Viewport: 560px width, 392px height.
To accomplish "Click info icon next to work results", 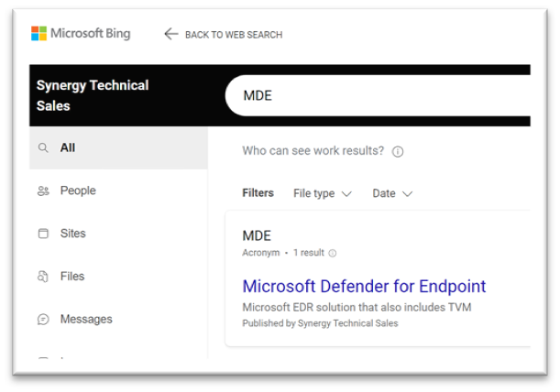I will [x=398, y=151].
